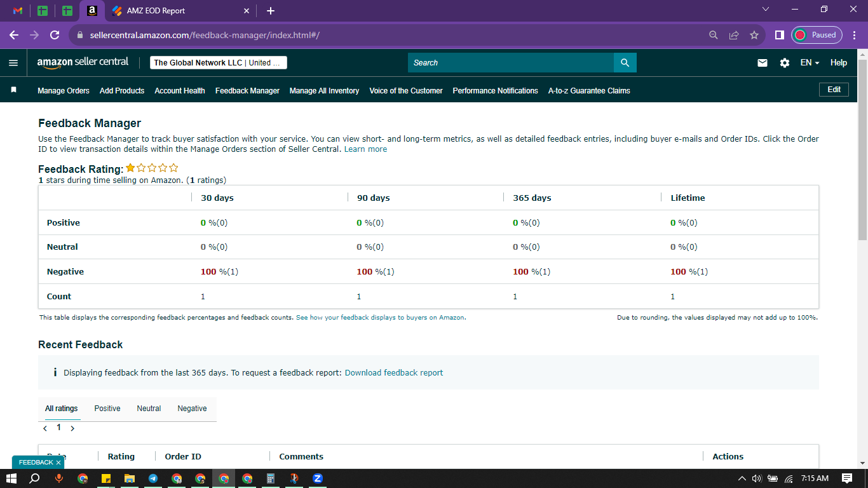The image size is (868, 488).
Task: Open Manage Orders from the nav bar
Action: (x=64, y=91)
